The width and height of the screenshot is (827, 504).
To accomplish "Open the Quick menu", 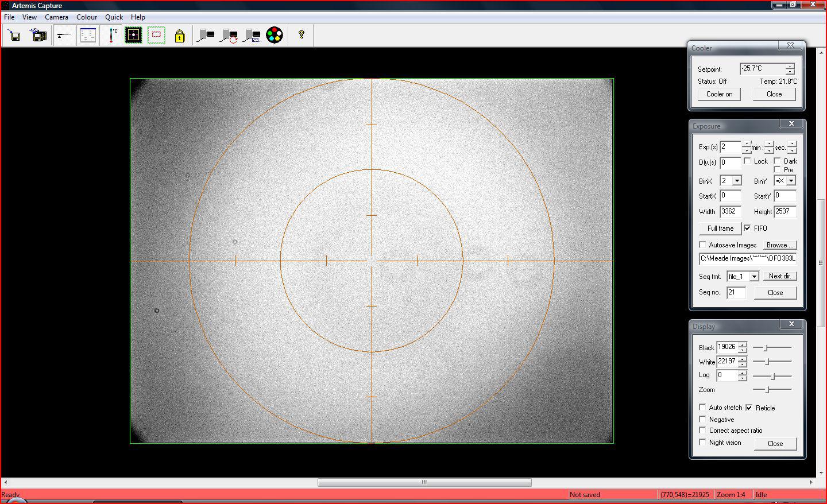I will coord(114,17).
